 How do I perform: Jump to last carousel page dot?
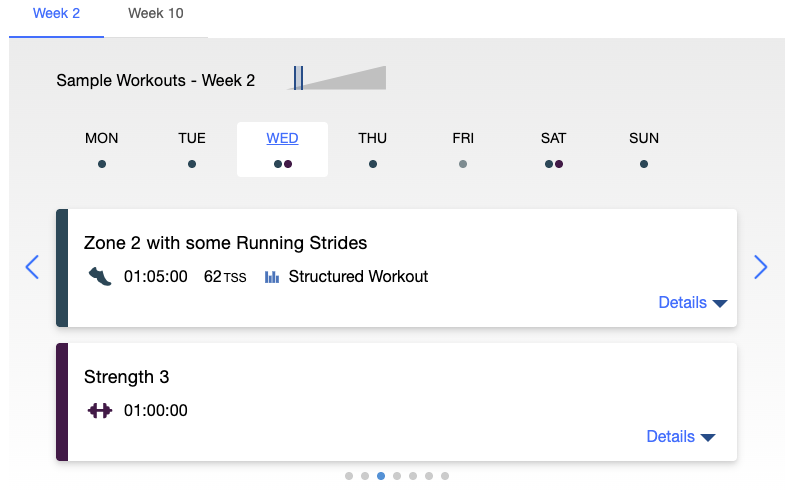pyautogui.click(x=445, y=476)
